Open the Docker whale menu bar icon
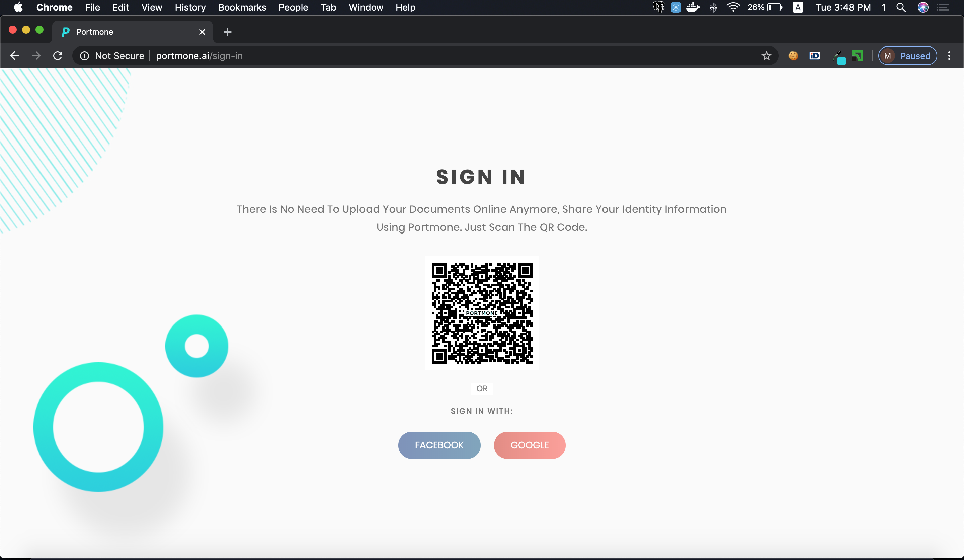 (693, 7)
